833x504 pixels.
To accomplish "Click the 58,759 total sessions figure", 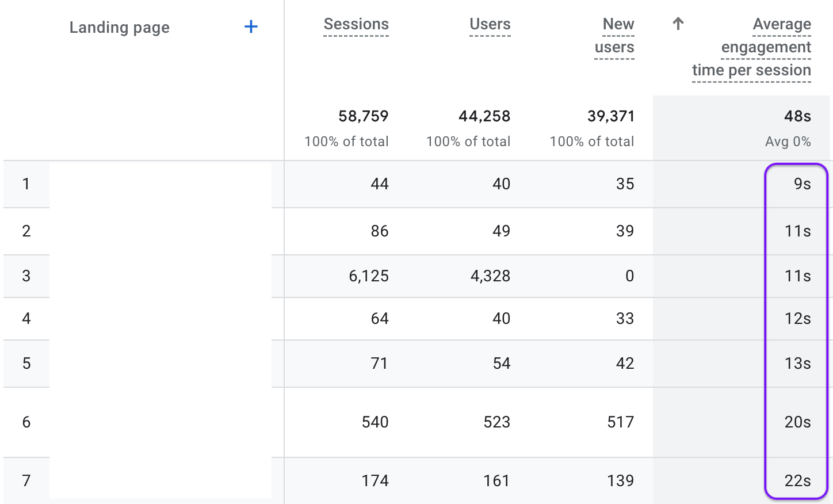I will (363, 116).
